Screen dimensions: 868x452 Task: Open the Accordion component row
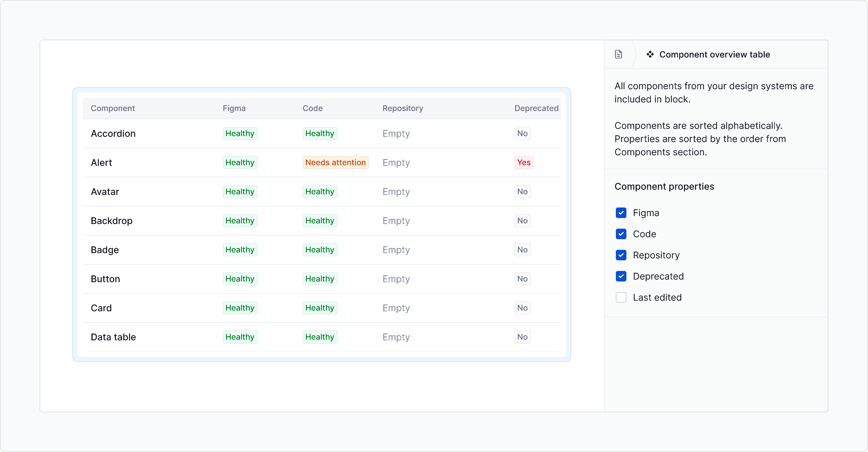point(113,133)
